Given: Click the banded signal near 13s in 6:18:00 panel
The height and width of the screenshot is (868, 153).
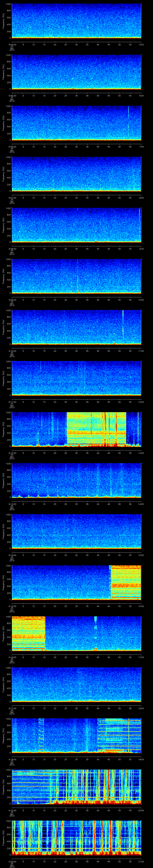Looking at the screenshot, I should tap(41, 736).
